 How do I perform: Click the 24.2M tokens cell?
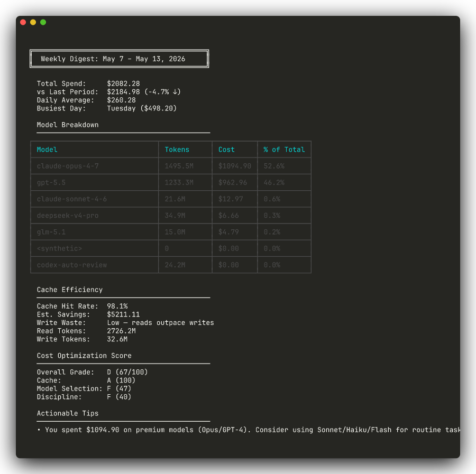[175, 265]
